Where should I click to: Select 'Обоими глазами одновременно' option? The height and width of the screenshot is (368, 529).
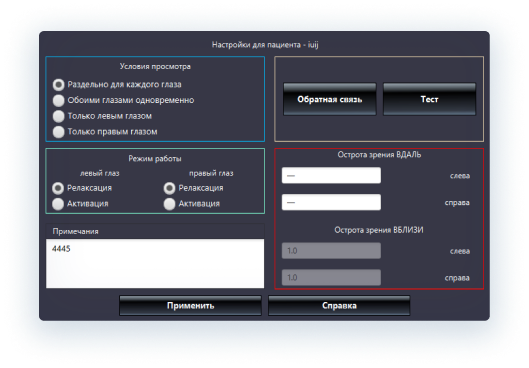[x=58, y=100]
